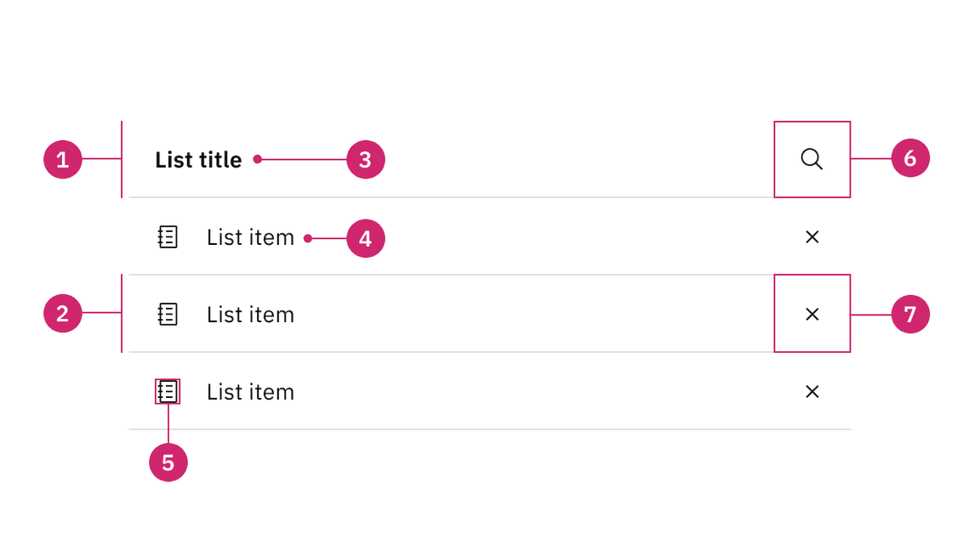Click the second list item's notebook icon
This screenshot has width=980, height=551.
click(x=168, y=315)
